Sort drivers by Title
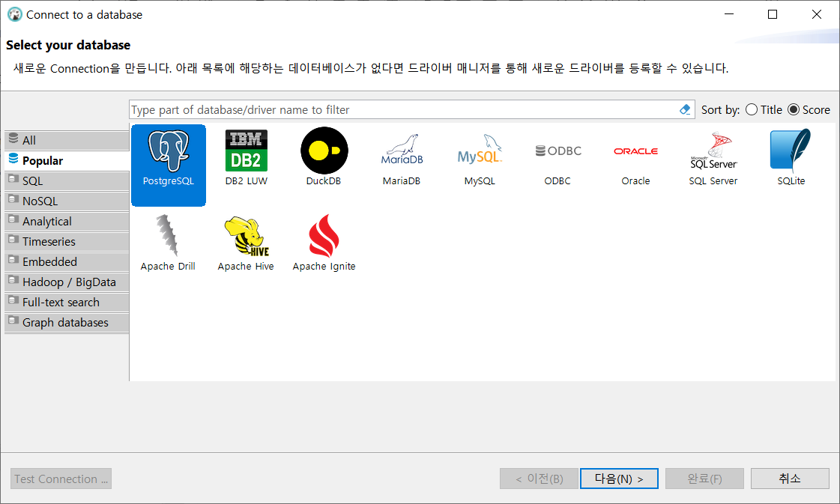 click(x=764, y=110)
